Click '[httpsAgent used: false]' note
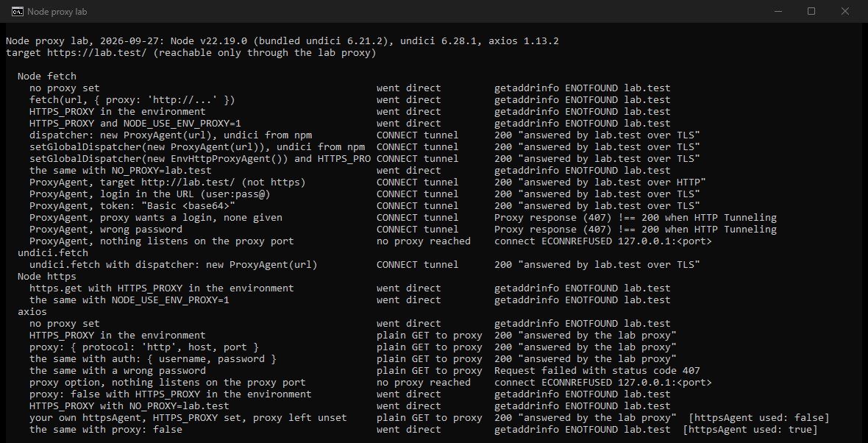The width and height of the screenshot is (868, 443). [759, 417]
